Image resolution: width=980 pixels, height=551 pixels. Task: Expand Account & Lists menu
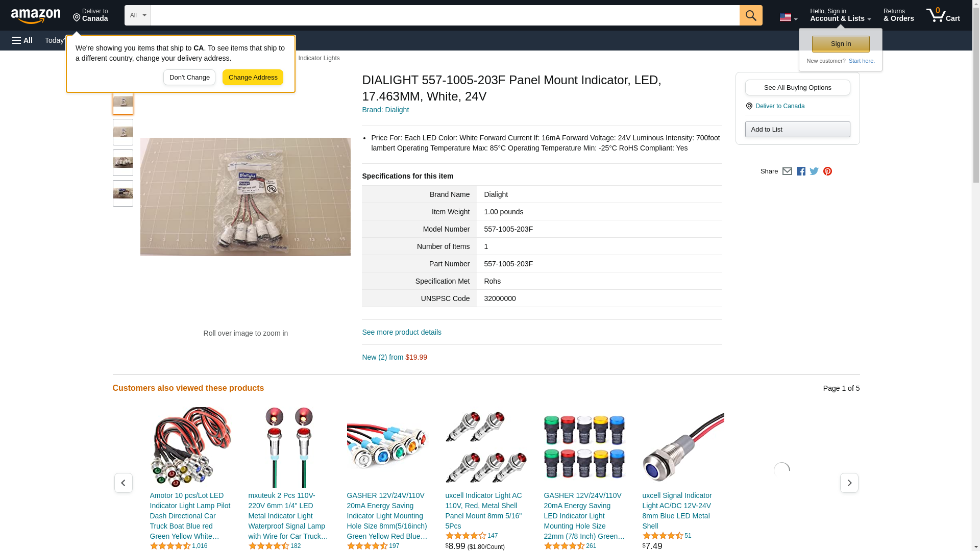point(840,15)
